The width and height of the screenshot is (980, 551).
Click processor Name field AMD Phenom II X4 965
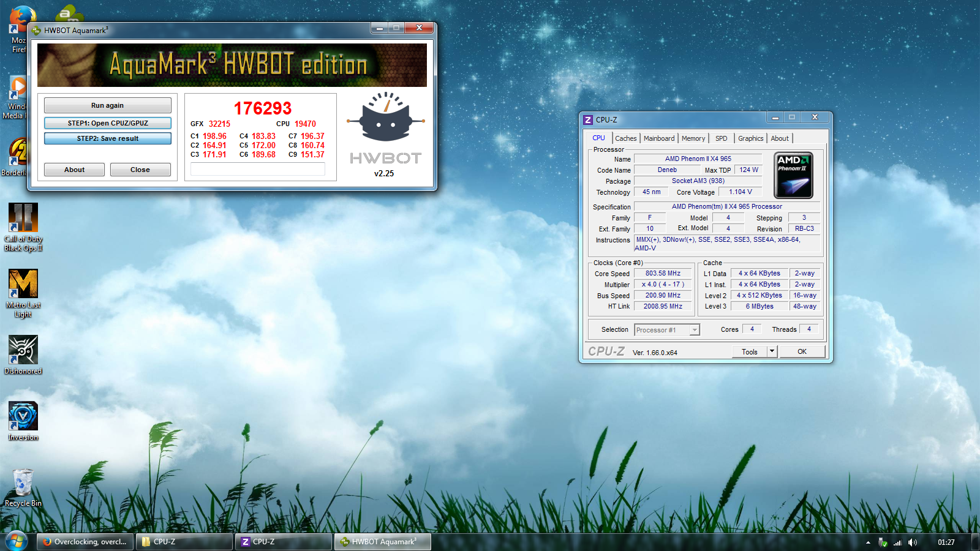(x=698, y=159)
